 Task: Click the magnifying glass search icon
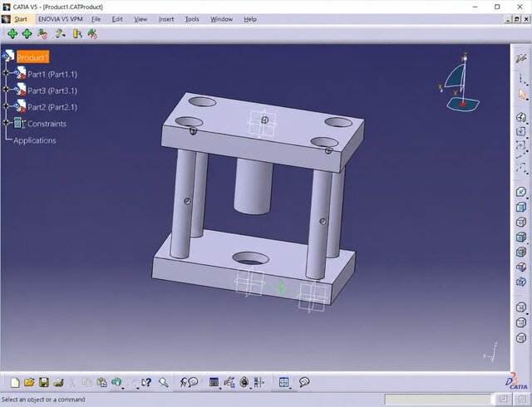pyautogui.click(x=163, y=383)
